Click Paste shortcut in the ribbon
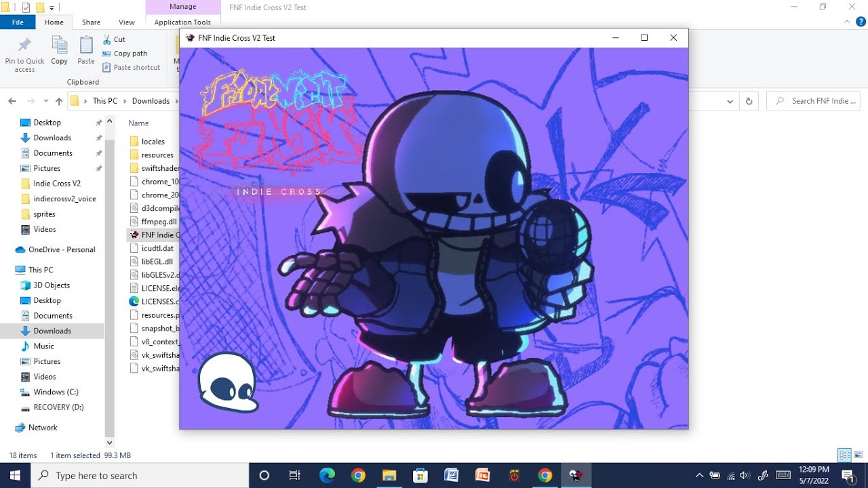Viewport: 868px width, 488px height. click(132, 67)
